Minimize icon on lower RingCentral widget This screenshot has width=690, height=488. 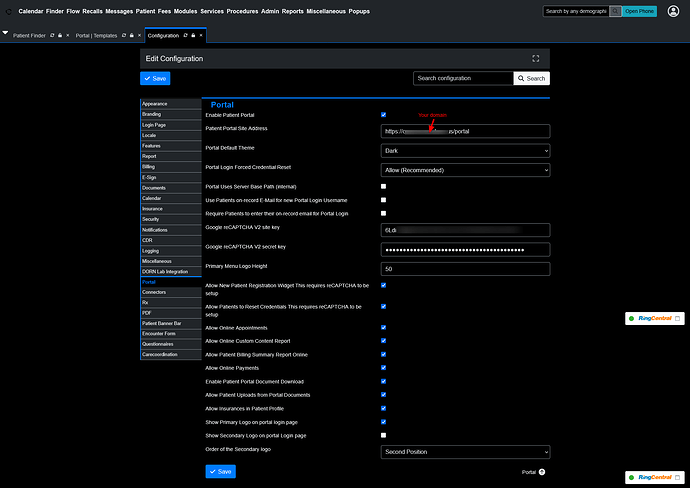[x=678, y=477]
